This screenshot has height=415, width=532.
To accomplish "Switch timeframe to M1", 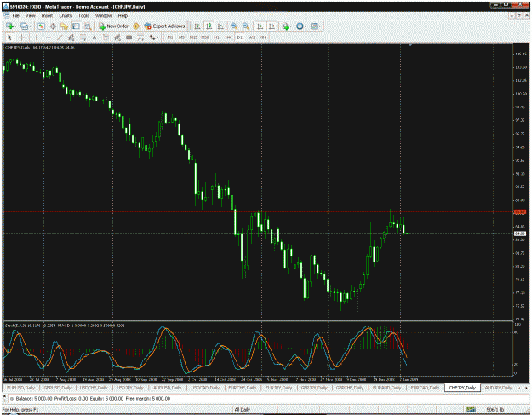I will [x=170, y=37].
